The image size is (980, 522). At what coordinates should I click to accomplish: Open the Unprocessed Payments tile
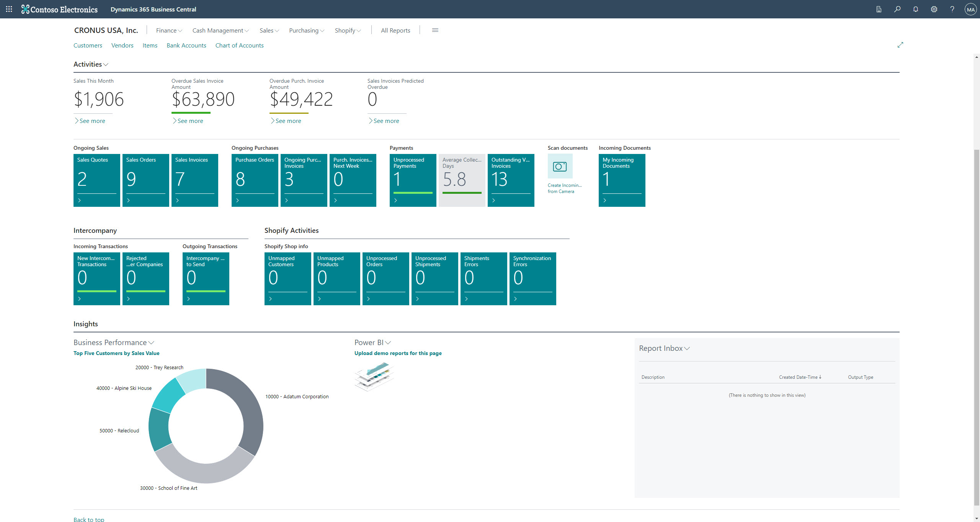pos(413,180)
